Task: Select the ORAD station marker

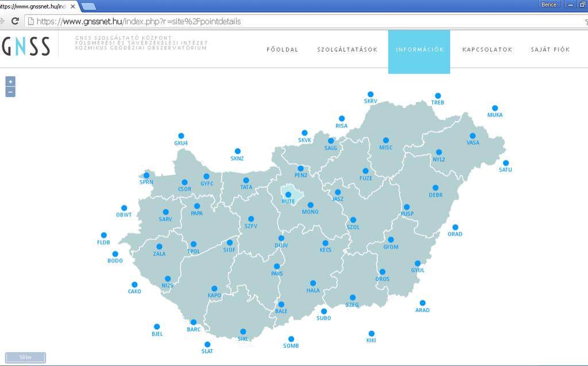Action: 455,227
